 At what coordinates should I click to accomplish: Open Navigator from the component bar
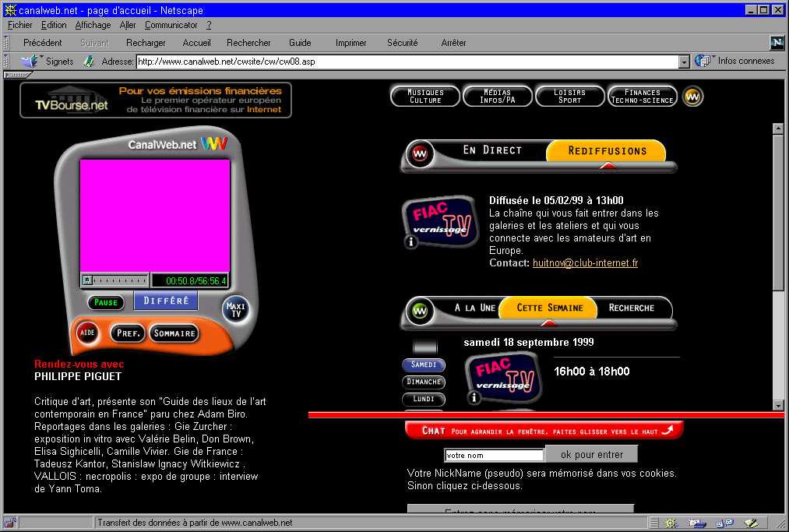[x=669, y=523]
